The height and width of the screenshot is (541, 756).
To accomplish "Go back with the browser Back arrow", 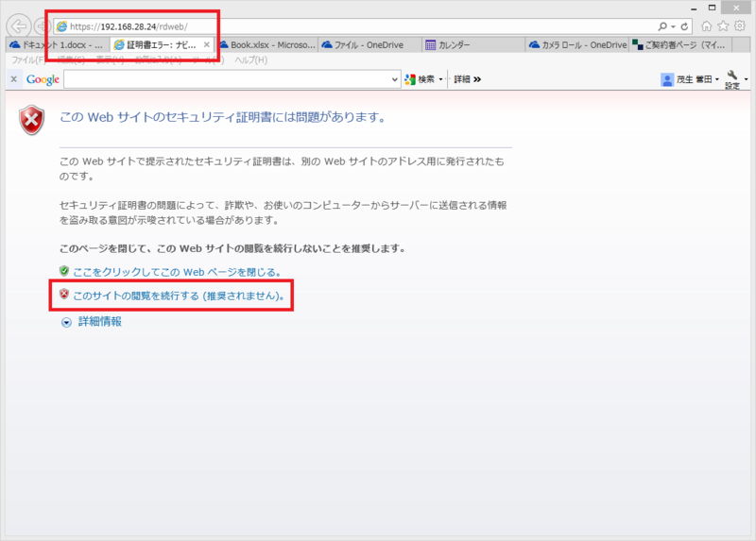I will pyautogui.click(x=19, y=26).
